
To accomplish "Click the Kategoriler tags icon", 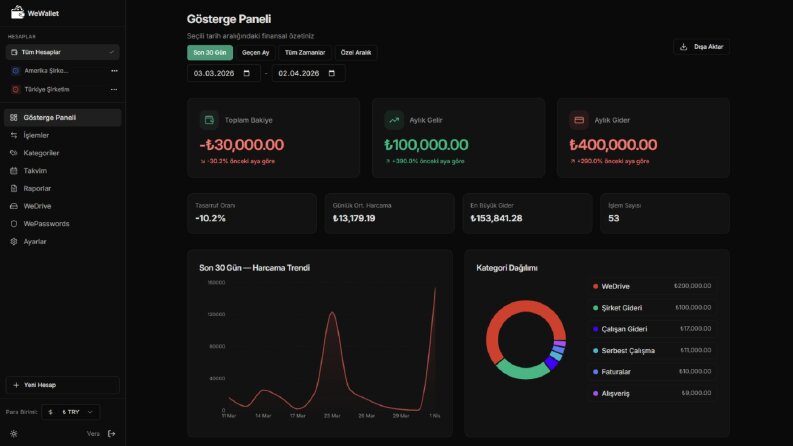I will (x=14, y=153).
